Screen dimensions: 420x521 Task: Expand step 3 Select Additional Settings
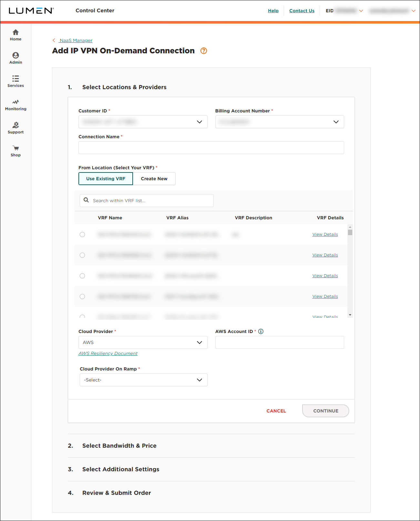click(x=121, y=469)
